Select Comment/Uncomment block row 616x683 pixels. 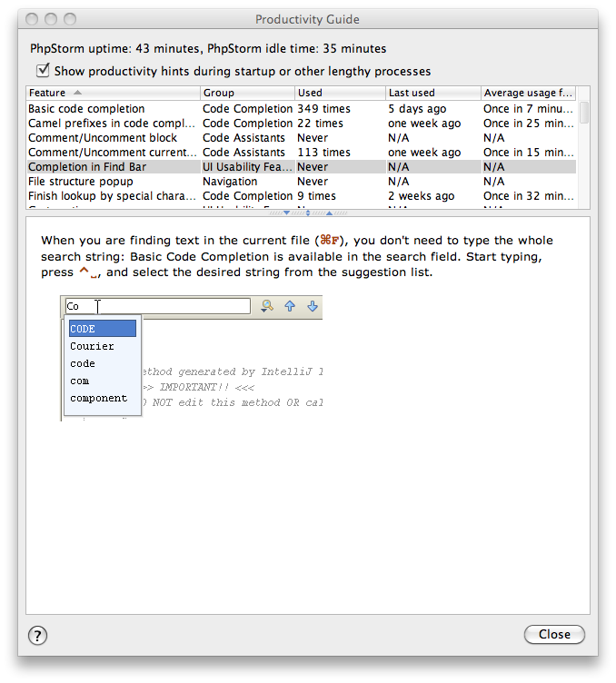pyautogui.click(x=301, y=138)
